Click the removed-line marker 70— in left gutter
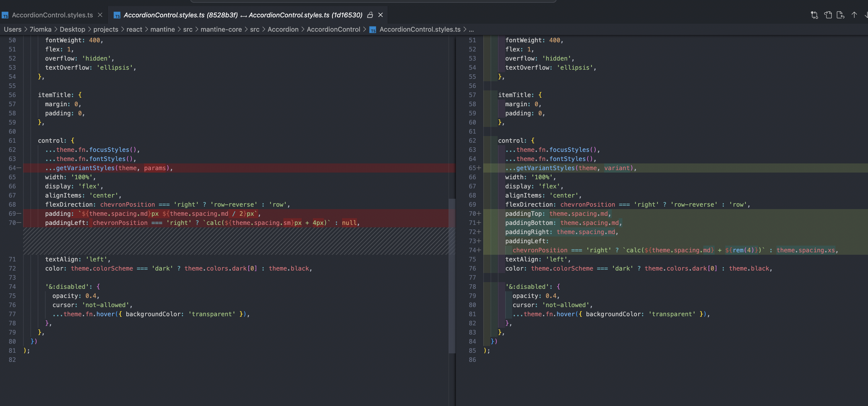Image resolution: width=868 pixels, height=406 pixels. (15, 223)
